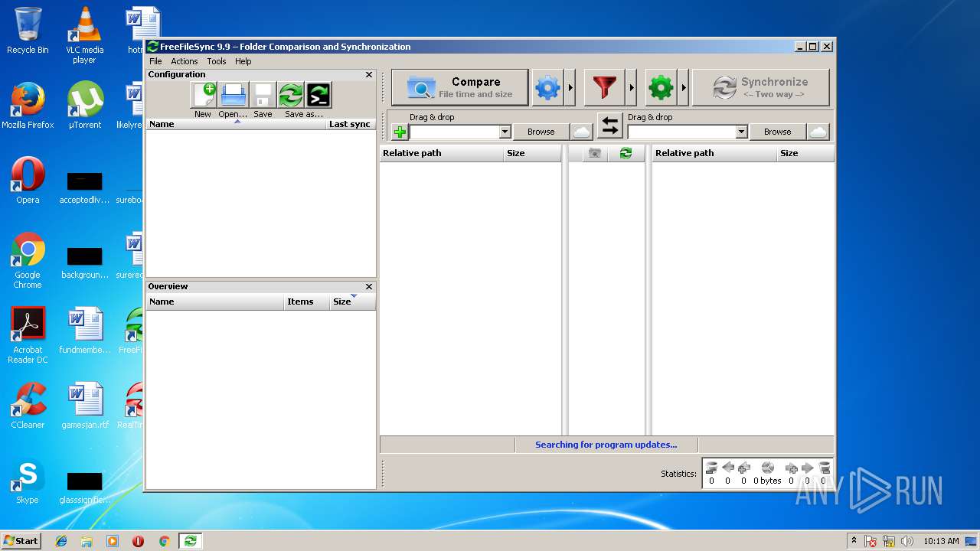This screenshot has height=551, width=980.
Task: Open synchronization settings green gear
Action: tap(661, 88)
